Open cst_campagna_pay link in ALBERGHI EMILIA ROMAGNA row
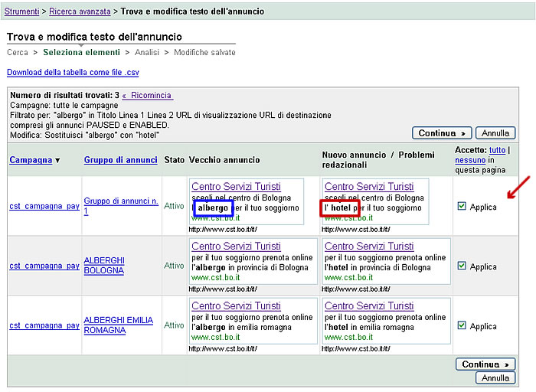This screenshot has width=536, height=392. pyautogui.click(x=44, y=325)
